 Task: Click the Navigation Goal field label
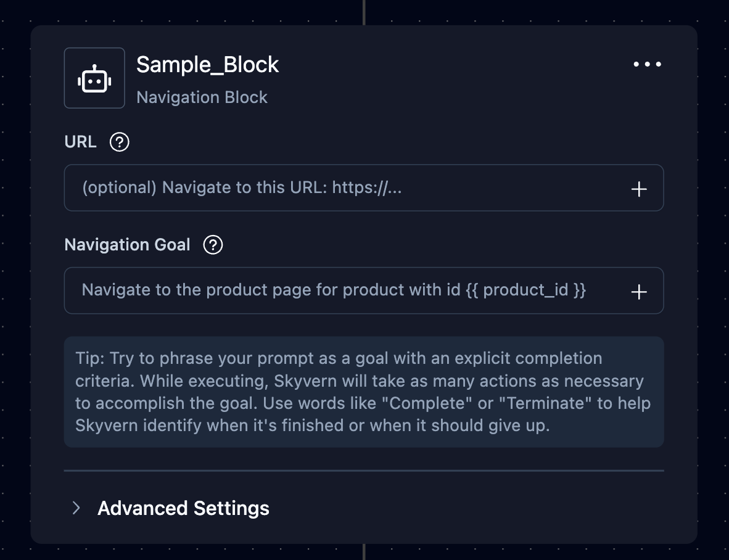pyautogui.click(x=127, y=245)
